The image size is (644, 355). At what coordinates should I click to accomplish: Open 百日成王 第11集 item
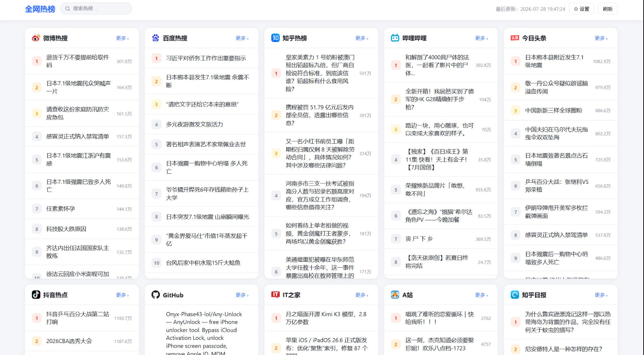coord(441,160)
